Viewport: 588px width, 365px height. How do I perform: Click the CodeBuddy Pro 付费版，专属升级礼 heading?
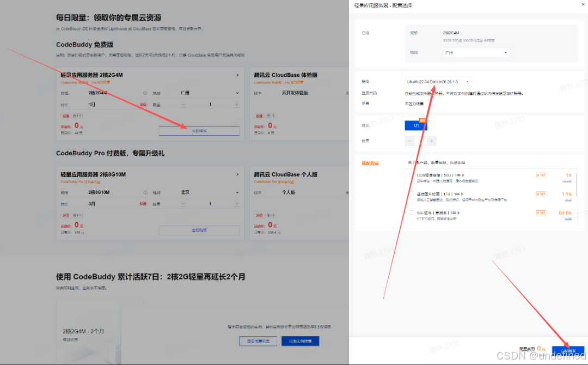(x=110, y=153)
